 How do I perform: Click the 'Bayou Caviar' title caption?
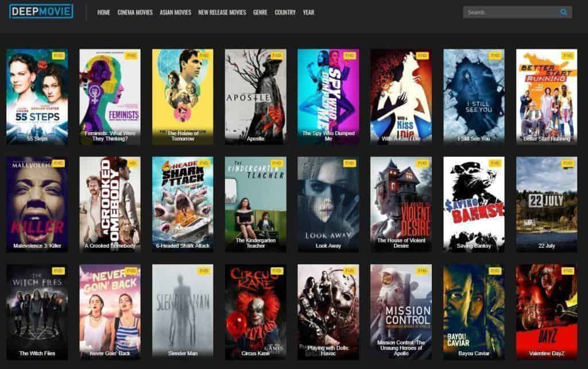pos(474,353)
